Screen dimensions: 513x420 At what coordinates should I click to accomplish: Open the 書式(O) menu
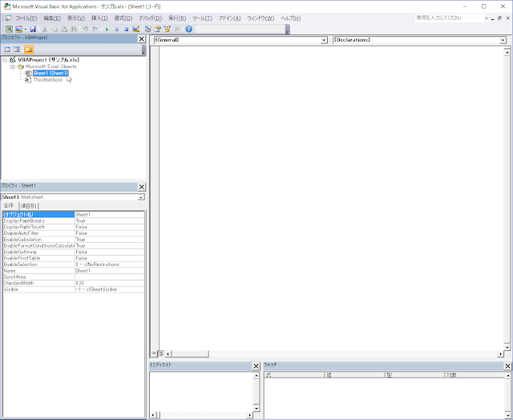(123, 18)
